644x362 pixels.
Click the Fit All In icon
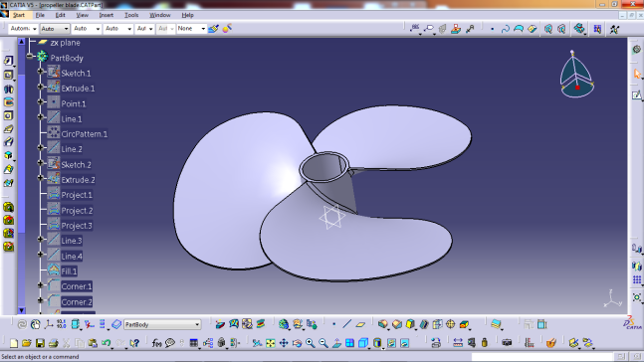coord(271,343)
